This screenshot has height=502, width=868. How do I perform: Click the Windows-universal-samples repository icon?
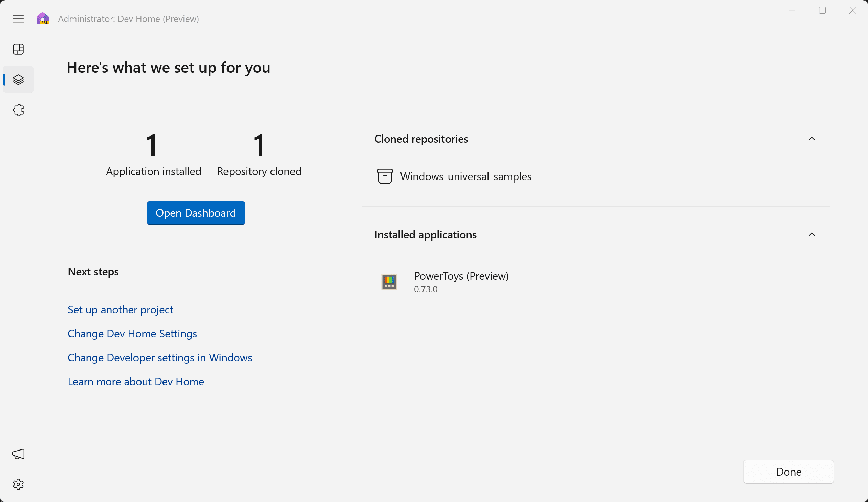[x=385, y=176]
